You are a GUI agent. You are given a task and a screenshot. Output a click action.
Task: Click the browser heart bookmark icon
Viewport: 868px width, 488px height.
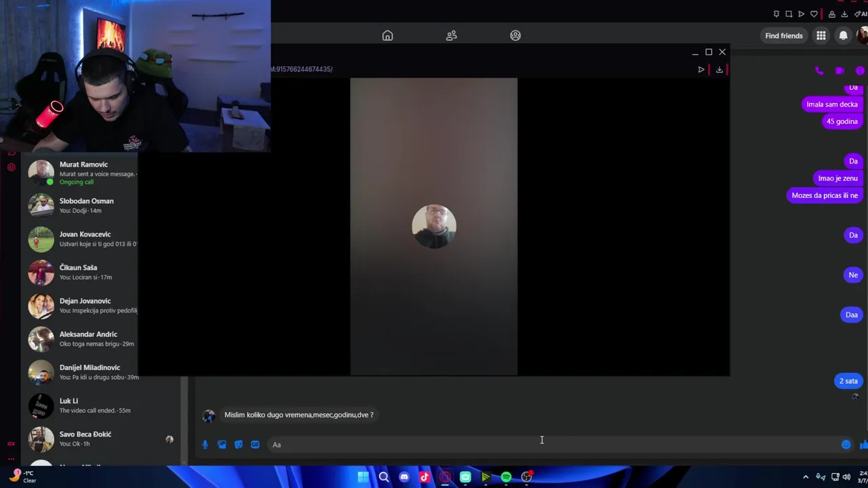(814, 14)
